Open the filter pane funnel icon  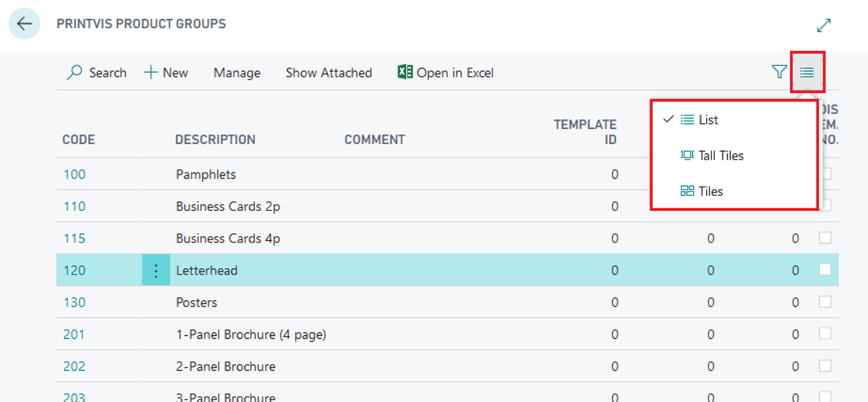tap(779, 72)
